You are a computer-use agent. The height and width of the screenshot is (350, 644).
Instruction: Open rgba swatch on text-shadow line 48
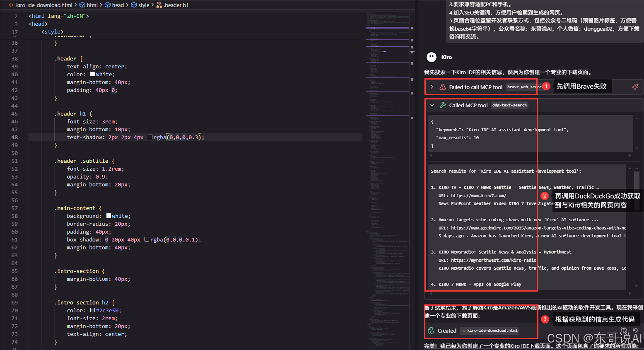[150, 137]
